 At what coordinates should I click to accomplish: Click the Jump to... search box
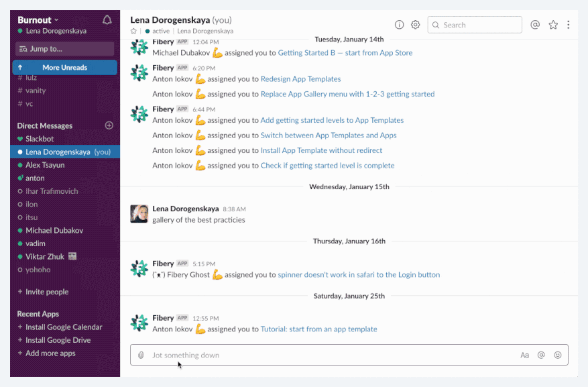(65, 49)
